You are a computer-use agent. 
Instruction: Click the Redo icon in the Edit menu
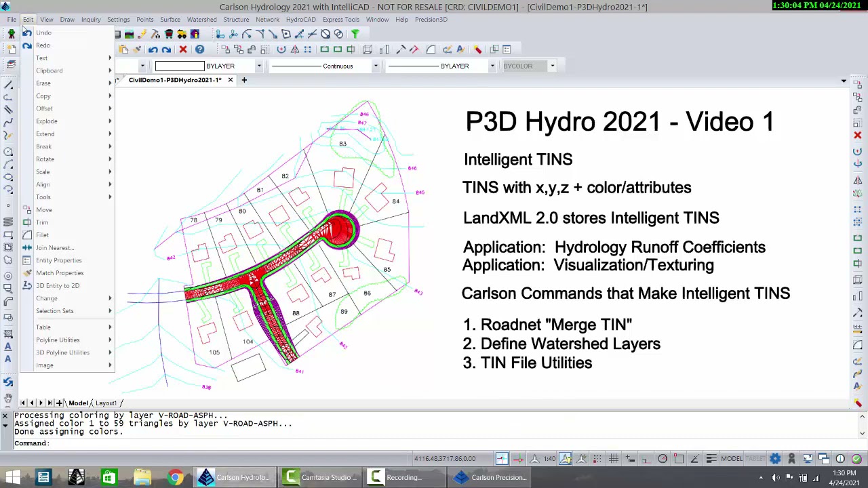26,45
